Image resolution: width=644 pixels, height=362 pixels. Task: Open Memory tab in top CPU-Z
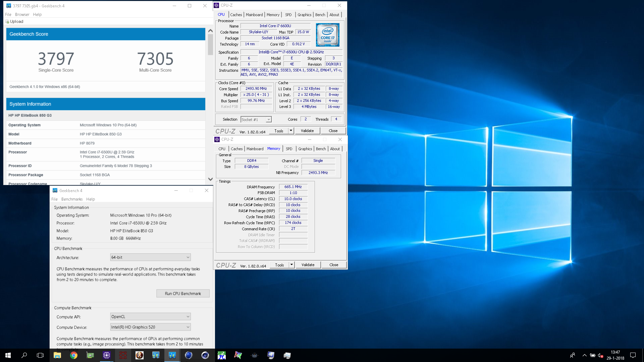click(273, 15)
